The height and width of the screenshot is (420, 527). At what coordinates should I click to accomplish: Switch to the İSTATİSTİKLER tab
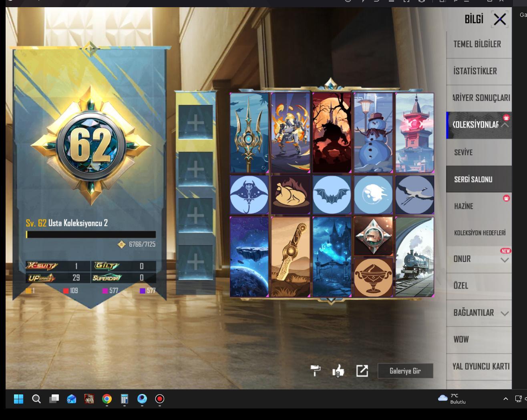tap(479, 71)
